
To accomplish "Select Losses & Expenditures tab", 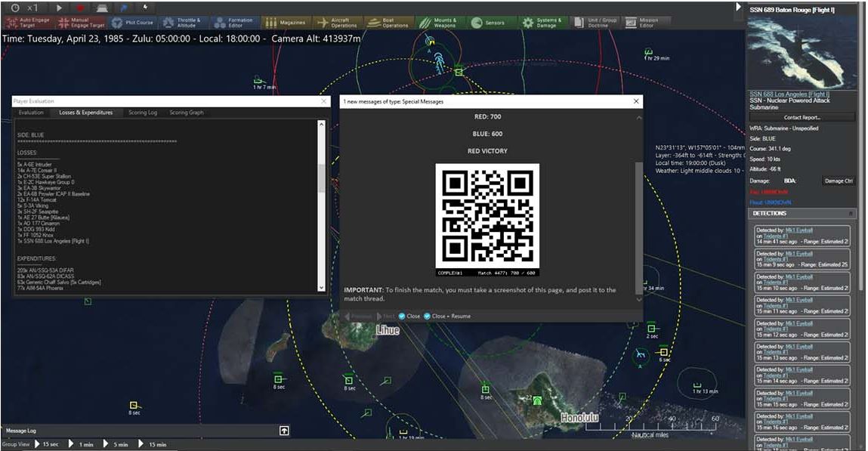I will click(x=86, y=113).
